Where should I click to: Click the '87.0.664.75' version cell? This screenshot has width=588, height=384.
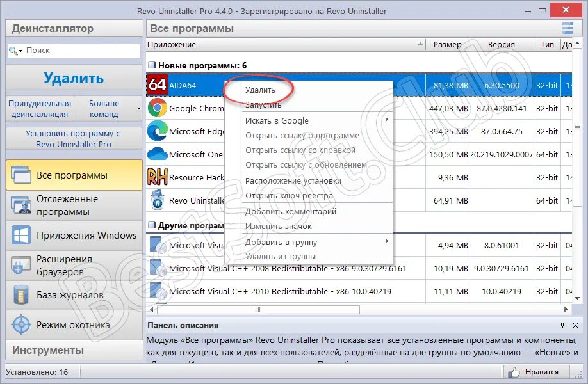pyautogui.click(x=502, y=131)
